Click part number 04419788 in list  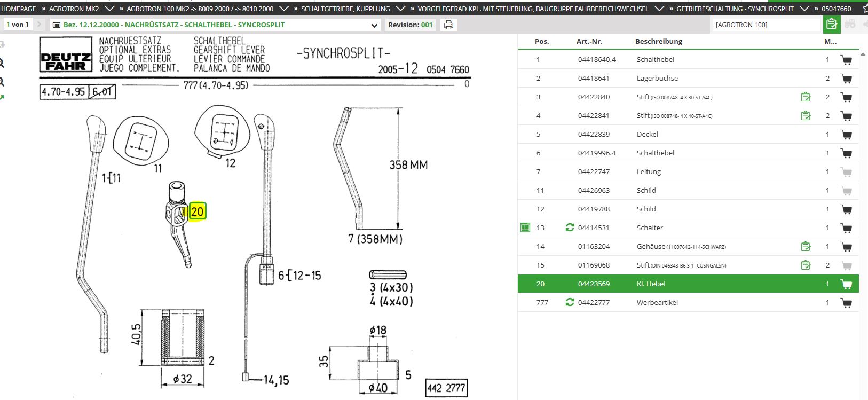click(x=594, y=209)
